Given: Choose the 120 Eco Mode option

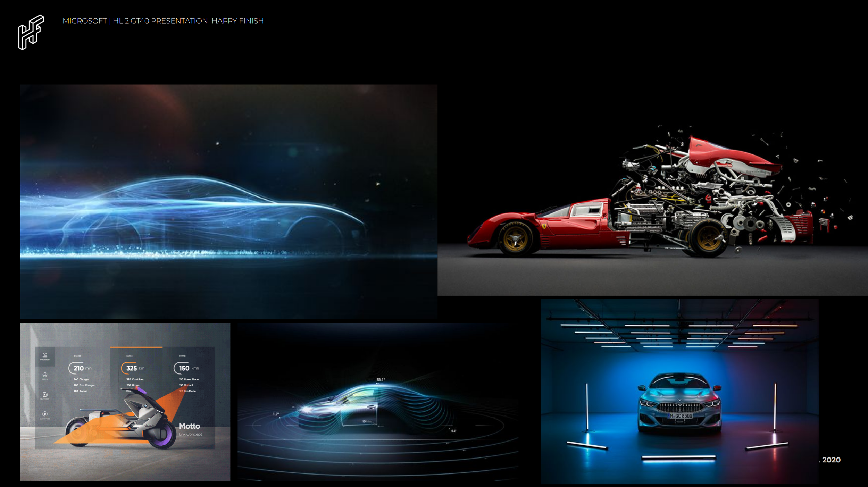Looking at the screenshot, I should coord(187,391).
